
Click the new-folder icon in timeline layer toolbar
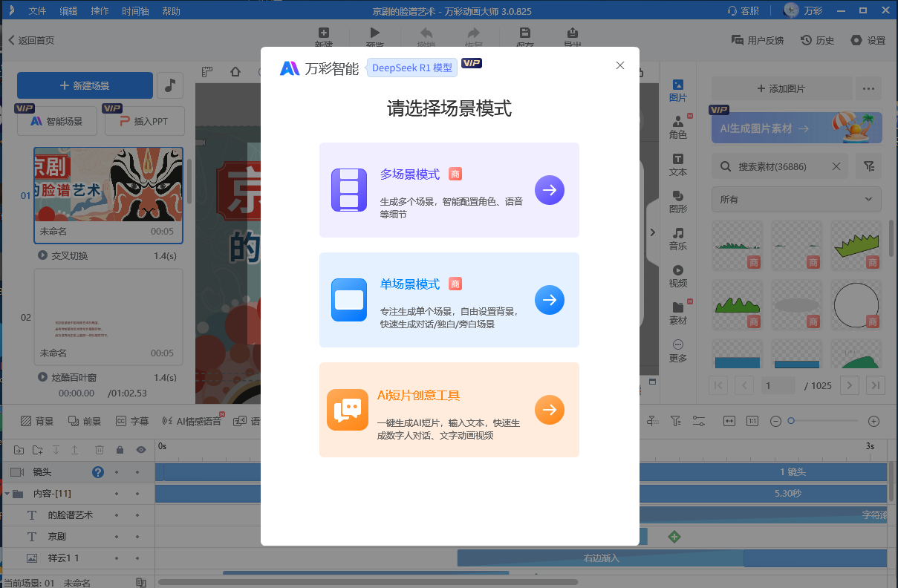click(38, 450)
